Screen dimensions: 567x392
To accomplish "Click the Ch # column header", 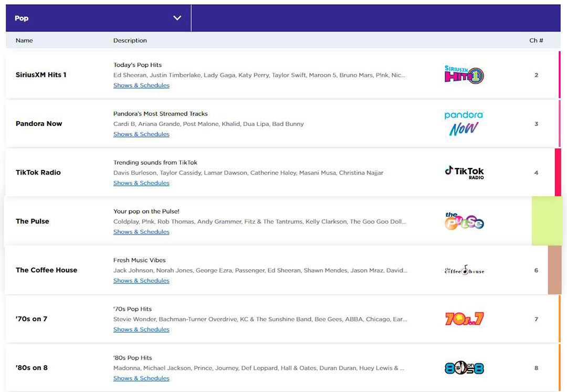I will [x=536, y=40].
